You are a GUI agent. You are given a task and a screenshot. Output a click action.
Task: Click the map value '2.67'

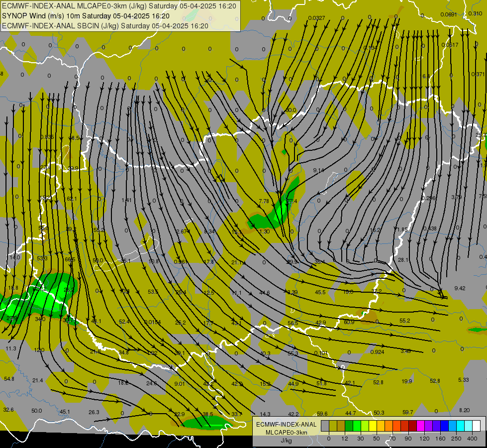pyautogui.click(x=182, y=231)
